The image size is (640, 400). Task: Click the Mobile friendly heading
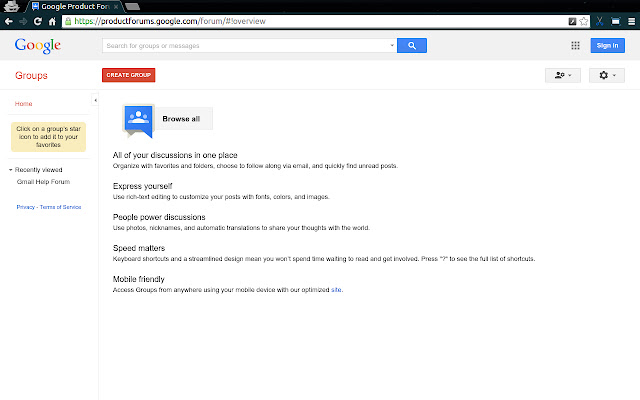click(139, 279)
